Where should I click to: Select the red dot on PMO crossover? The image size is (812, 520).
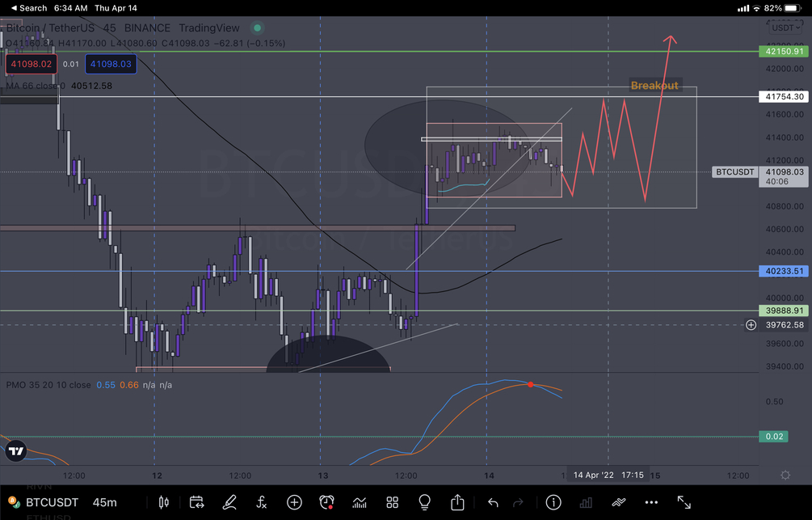click(x=530, y=384)
